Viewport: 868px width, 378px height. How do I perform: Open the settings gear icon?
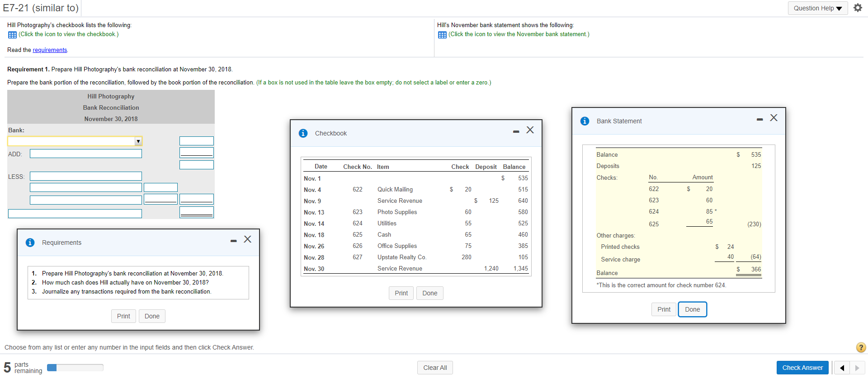(x=858, y=8)
